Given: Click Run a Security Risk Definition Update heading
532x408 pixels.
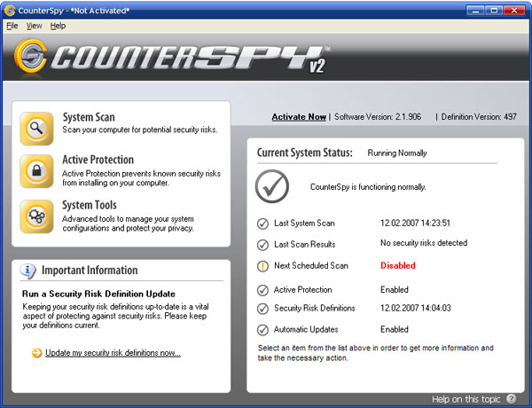Looking at the screenshot, I should tap(98, 294).
